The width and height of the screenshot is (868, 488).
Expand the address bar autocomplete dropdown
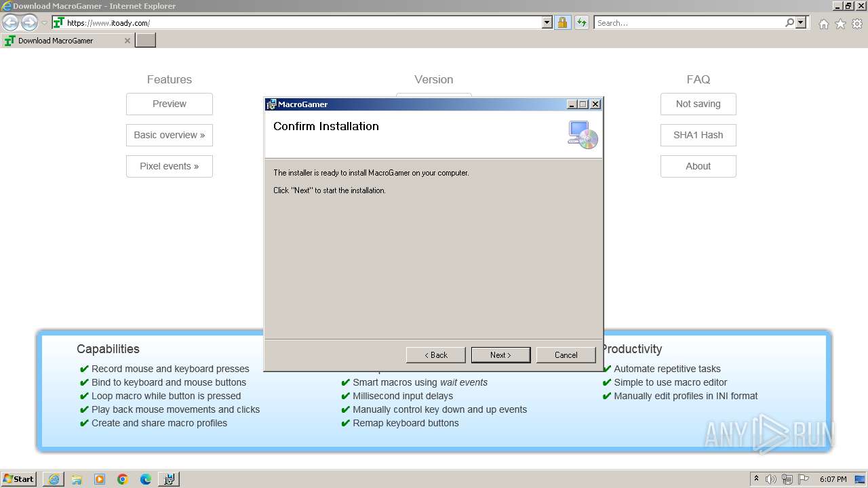pyautogui.click(x=547, y=23)
